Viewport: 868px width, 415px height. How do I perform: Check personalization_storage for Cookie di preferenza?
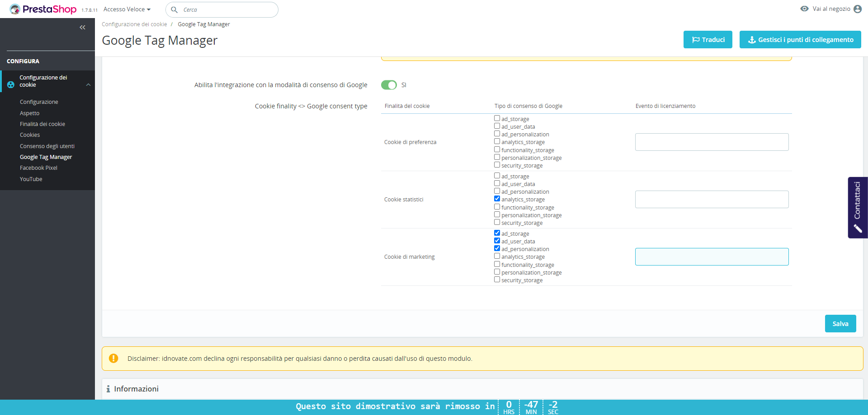tap(497, 157)
